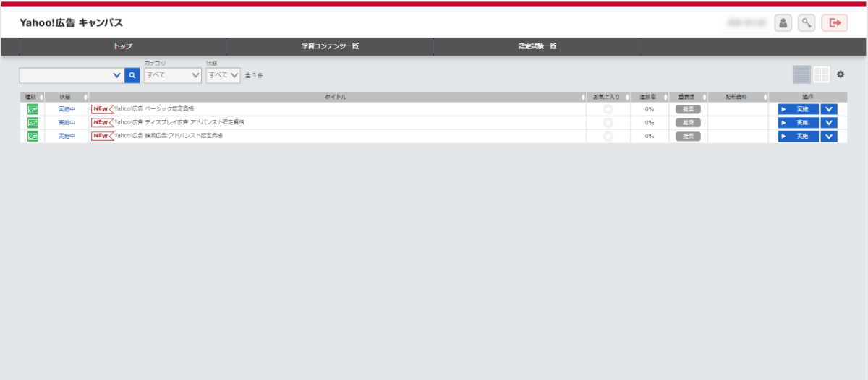Click title Yahoo!広告 ディスプレイ広告 アドバンスト認定資格
The height and width of the screenshot is (380, 868).
[179, 122]
